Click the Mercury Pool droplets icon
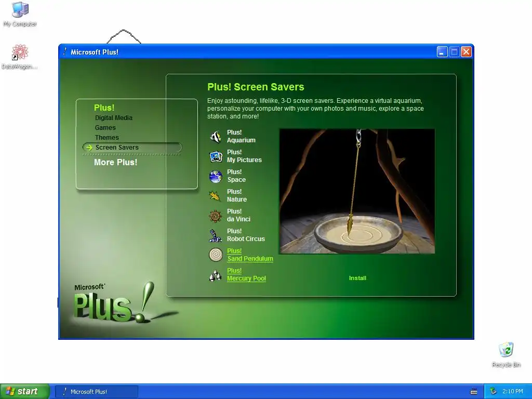The width and height of the screenshot is (532, 399). point(216,275)
